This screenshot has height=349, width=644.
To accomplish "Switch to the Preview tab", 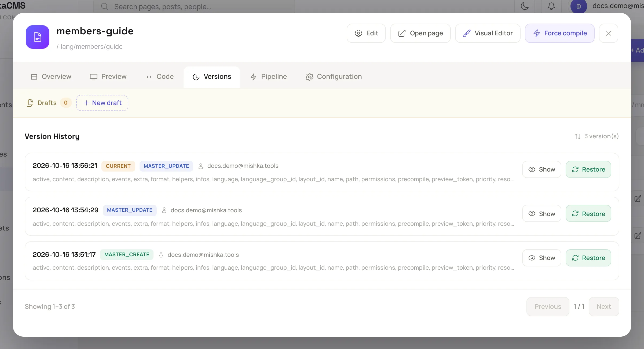I will coord(108,77).
